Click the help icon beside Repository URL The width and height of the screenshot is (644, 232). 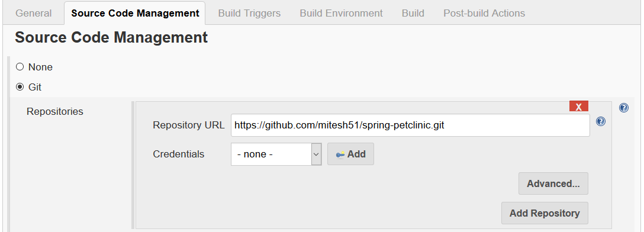(x=600, y=121)
